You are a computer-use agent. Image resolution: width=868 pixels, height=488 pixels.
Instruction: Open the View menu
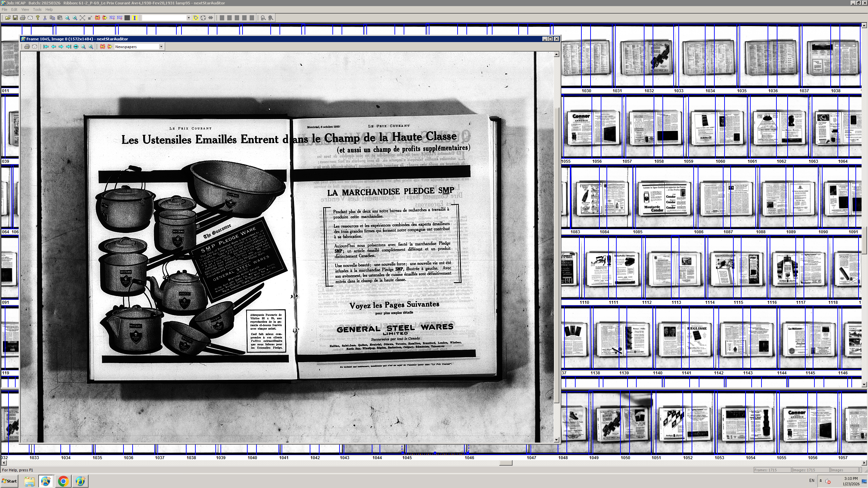(x=25, y=9)
